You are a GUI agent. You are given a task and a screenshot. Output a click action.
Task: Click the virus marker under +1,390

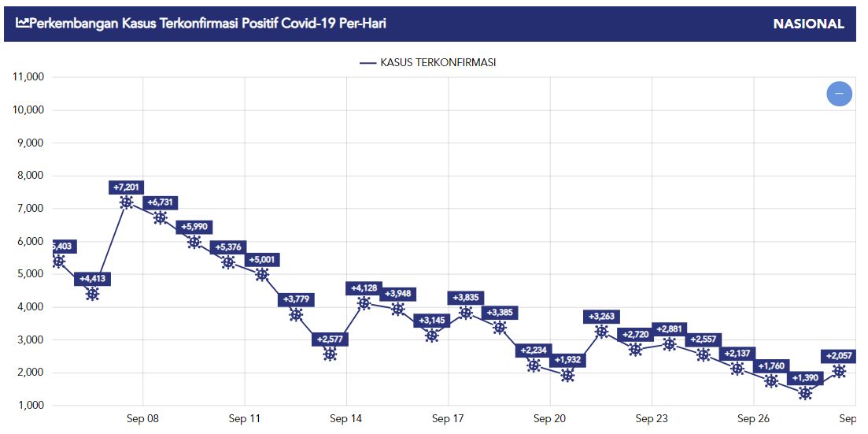click(x=805, y=393)
